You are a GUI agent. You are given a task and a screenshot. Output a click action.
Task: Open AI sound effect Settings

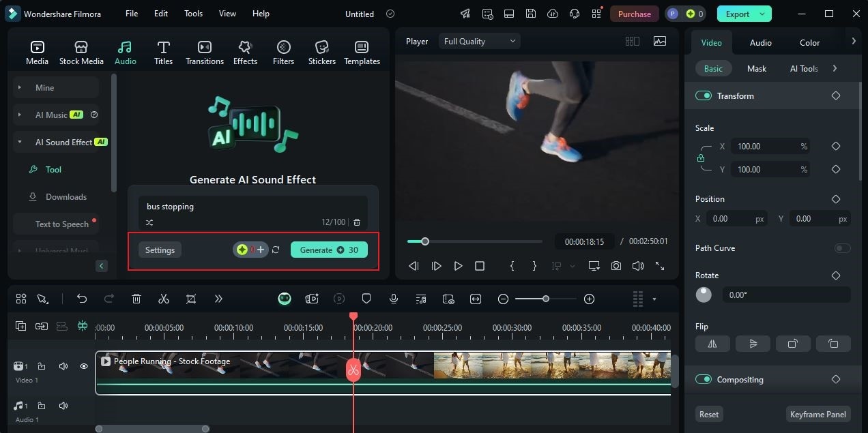pos(160,250)
